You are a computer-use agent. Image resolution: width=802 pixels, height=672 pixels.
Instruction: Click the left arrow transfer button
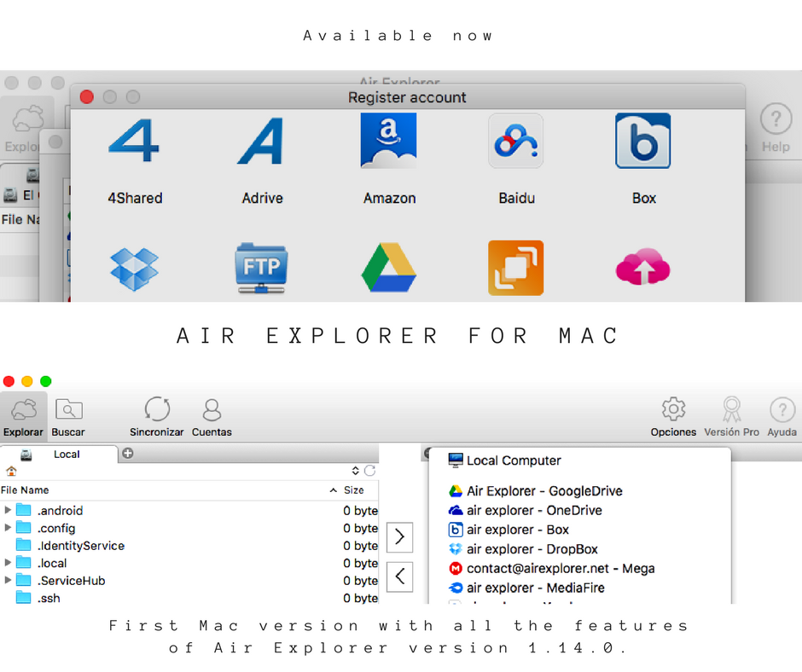pos(399,576)
